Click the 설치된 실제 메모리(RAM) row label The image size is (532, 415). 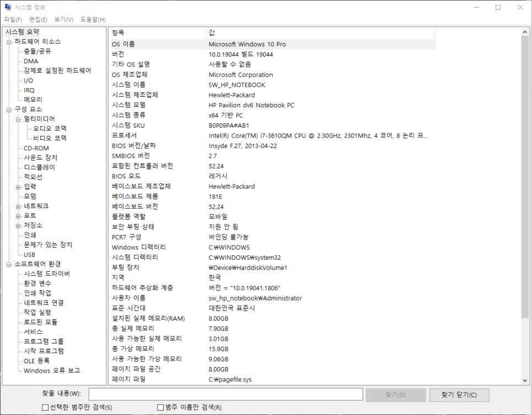point(148,318)
